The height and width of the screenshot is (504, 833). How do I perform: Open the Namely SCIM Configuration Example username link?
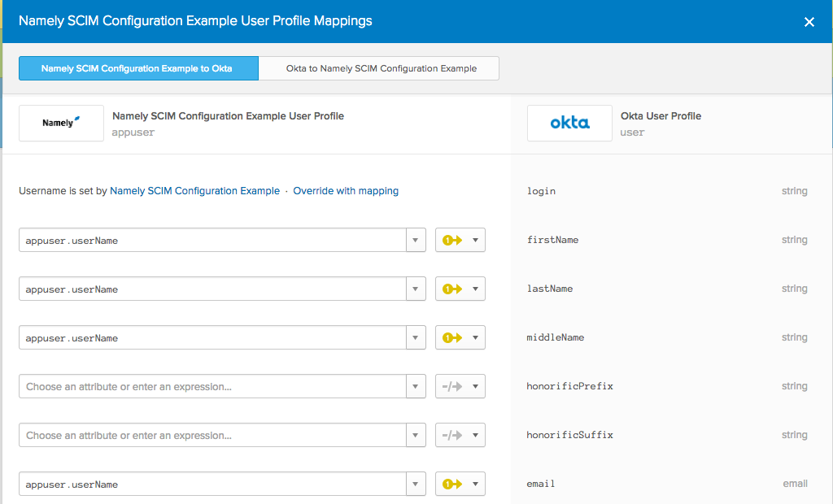pyautogui.click(x=194, y=191)
